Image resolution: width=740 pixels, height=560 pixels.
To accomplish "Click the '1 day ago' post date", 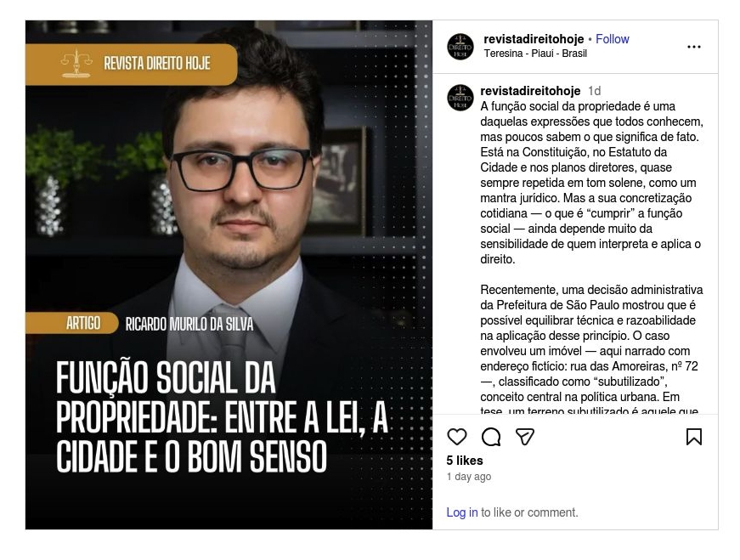I will coord(469,477).
